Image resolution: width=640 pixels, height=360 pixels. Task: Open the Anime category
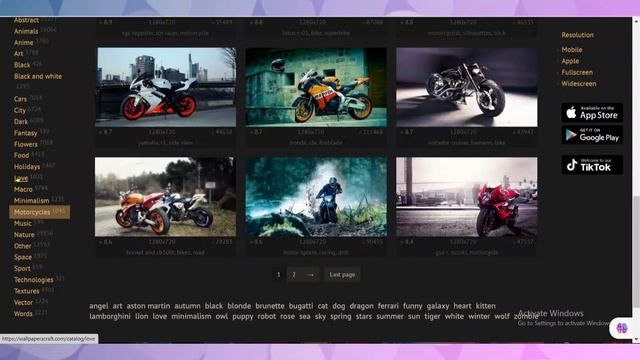(24, 42)
